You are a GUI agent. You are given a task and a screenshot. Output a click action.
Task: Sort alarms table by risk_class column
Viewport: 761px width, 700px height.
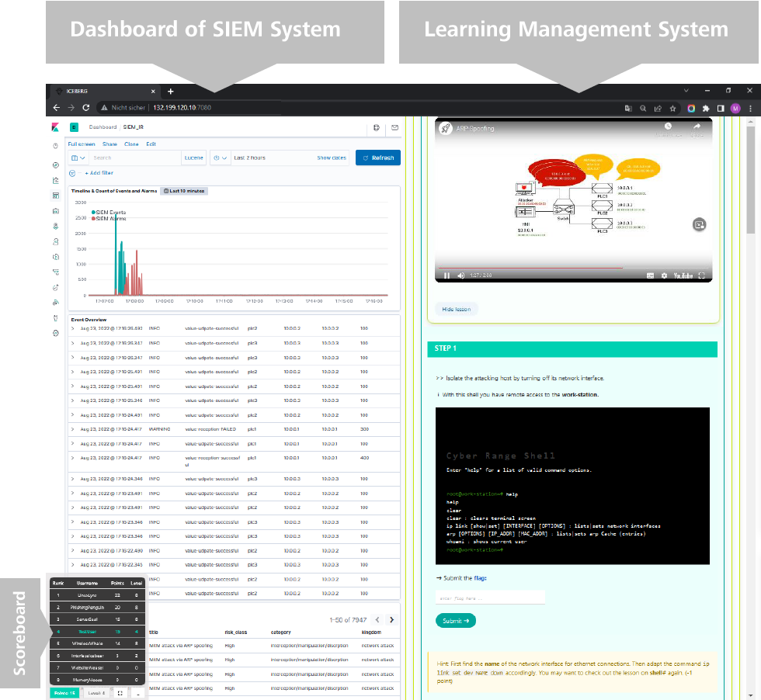point(236,632)
